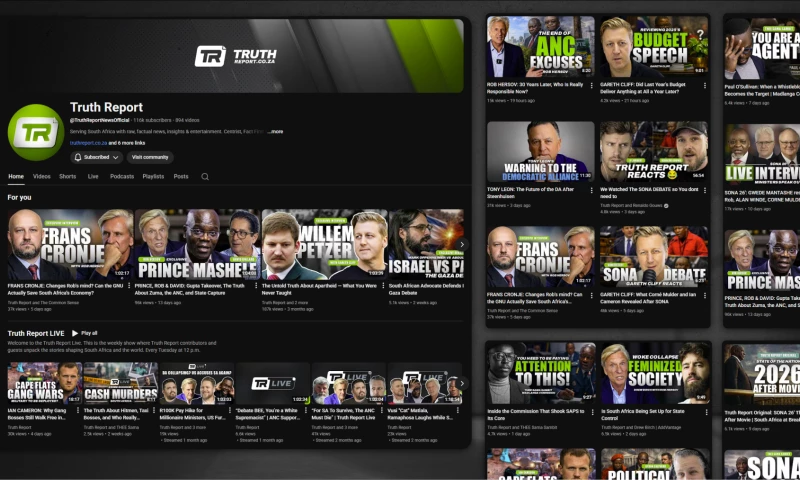Open the three-dot menu for the ROB HERSOV video card
This screenshot has height=480, width=800.
(x=591, y=86)
